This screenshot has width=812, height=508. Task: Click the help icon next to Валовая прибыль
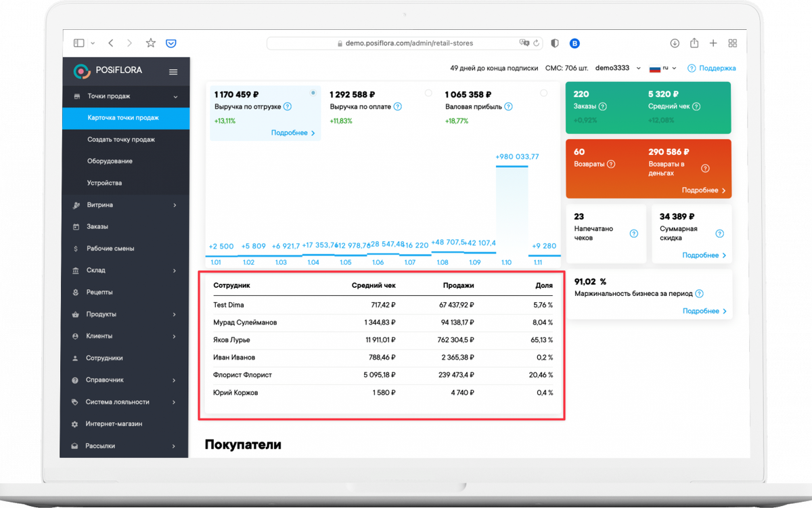point(508,106)
